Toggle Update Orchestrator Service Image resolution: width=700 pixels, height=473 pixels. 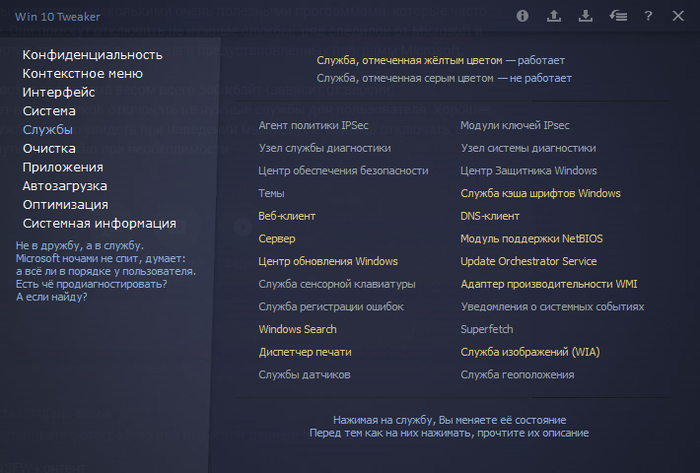[x=528, y=261]
